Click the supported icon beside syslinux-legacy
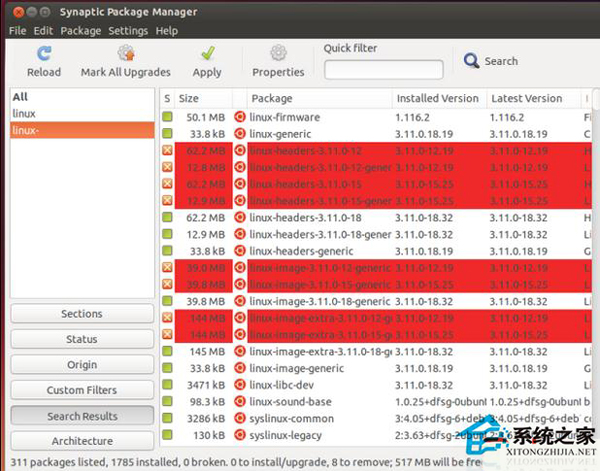600x471 pixels. [240, 435]
